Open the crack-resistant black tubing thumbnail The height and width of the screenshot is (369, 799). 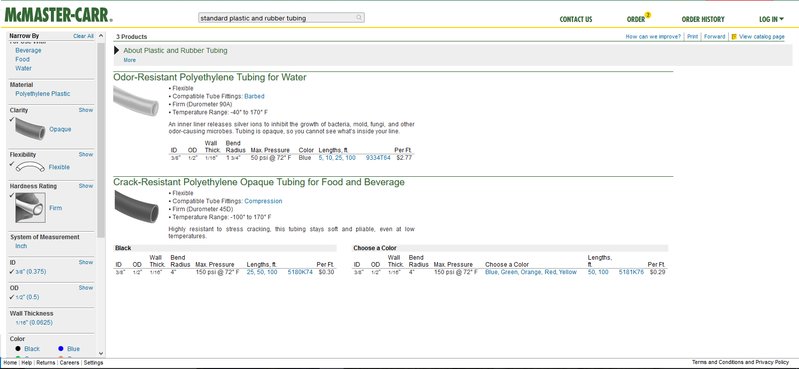pyautogui.click(x=136, y=206)
